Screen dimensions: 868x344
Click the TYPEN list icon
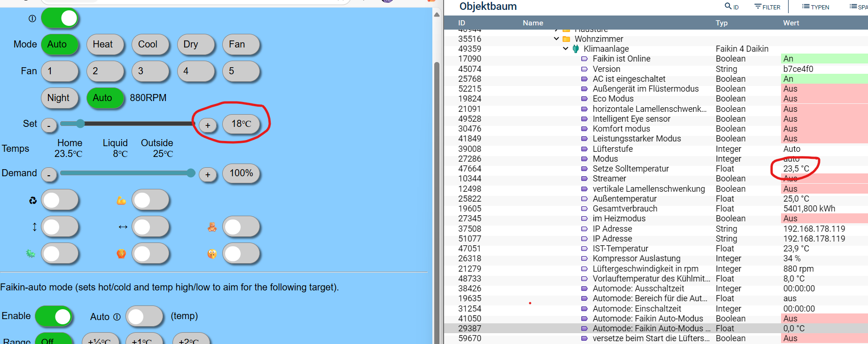point(805,7)
